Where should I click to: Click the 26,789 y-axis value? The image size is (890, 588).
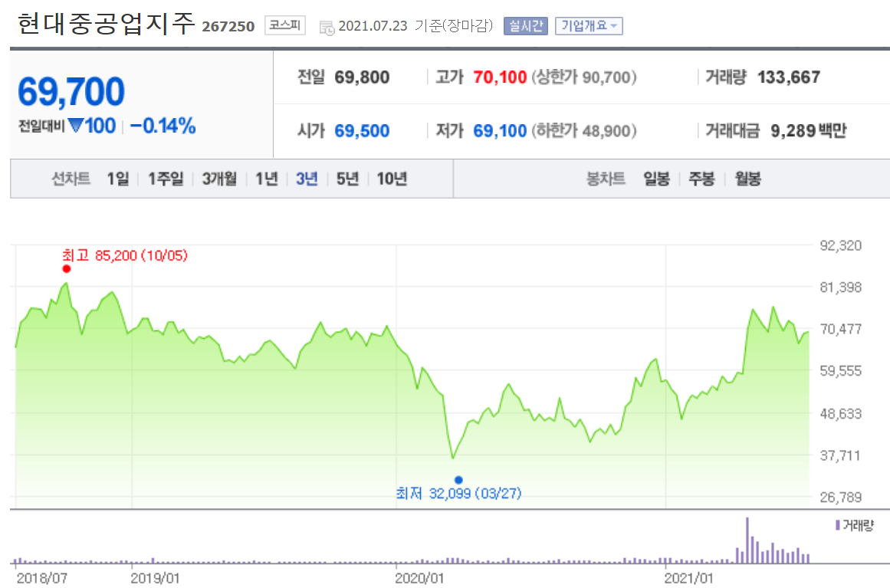click(841, 498)
